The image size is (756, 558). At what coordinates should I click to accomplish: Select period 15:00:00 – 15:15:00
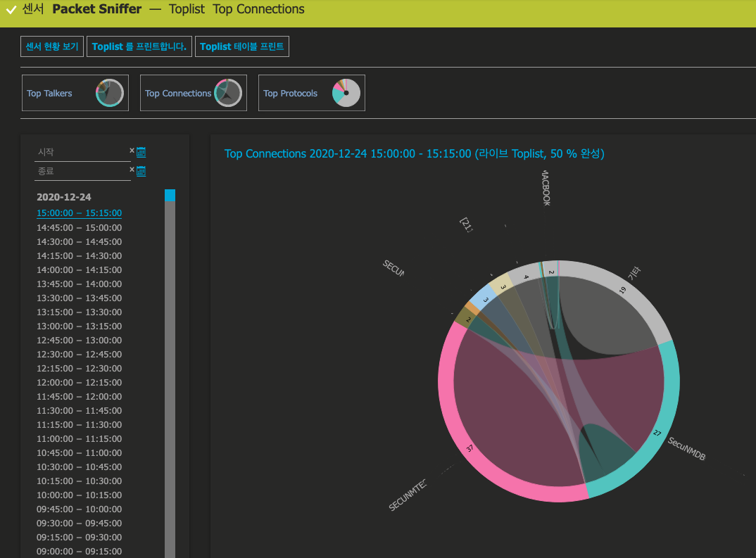pyautogui.click(x=79, y=213)
